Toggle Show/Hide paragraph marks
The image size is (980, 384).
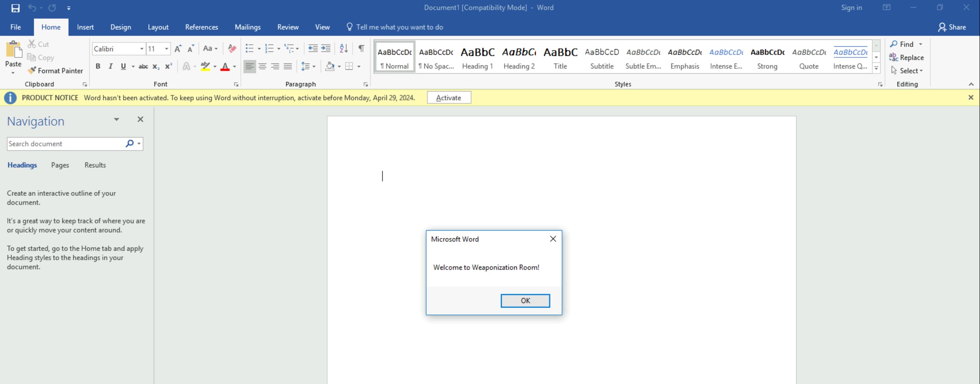click(361, 49)
